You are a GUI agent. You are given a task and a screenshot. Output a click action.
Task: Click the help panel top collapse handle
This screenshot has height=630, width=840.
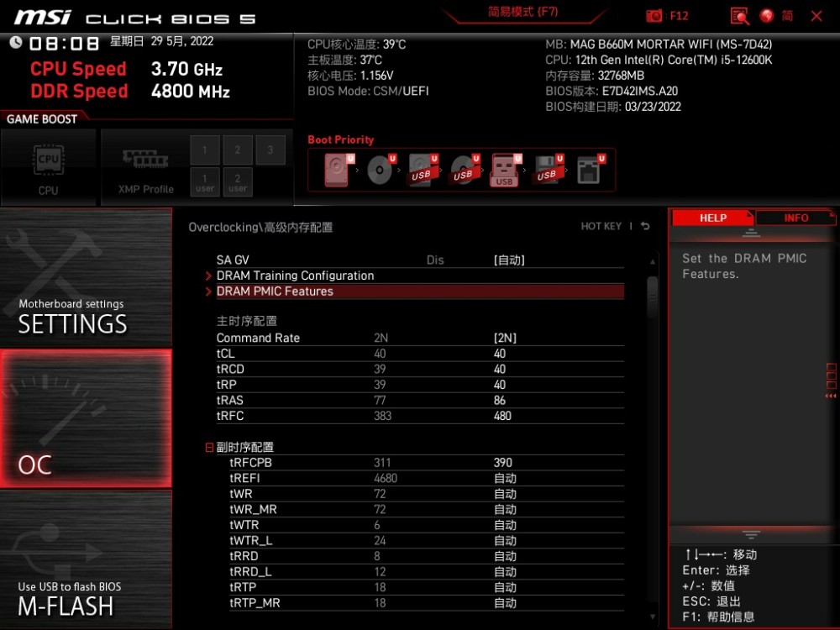[751, 233]
